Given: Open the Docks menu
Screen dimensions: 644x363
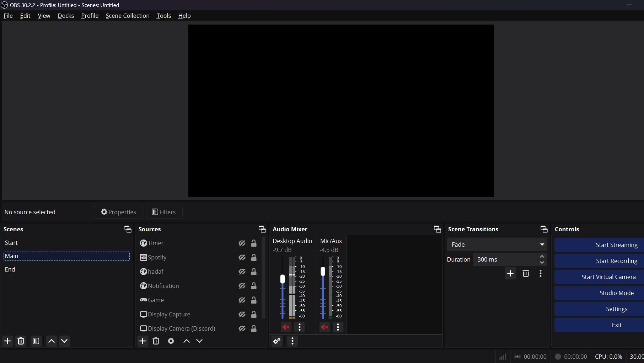Looking at the screenshot, I should (66, 16).
